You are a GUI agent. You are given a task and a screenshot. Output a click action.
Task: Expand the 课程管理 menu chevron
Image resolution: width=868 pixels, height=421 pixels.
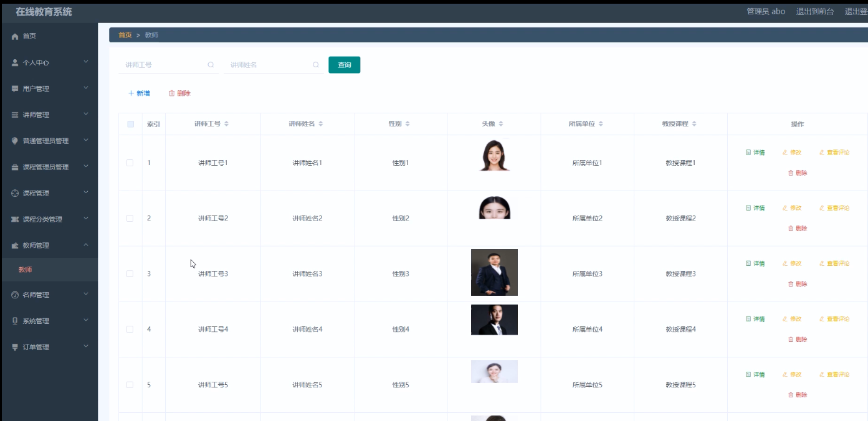(86, 193)
